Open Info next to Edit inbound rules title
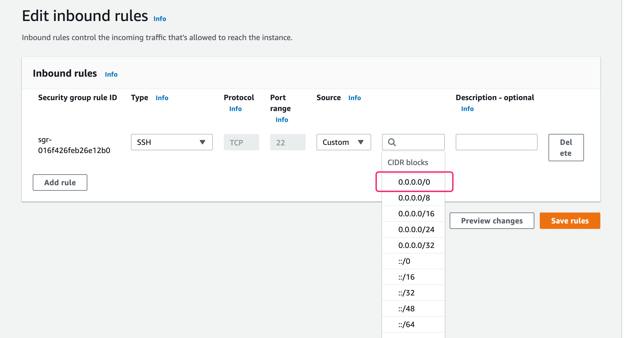Image resolution: width=644 pixels, height=338 pixels. click(x=160, y=19)
